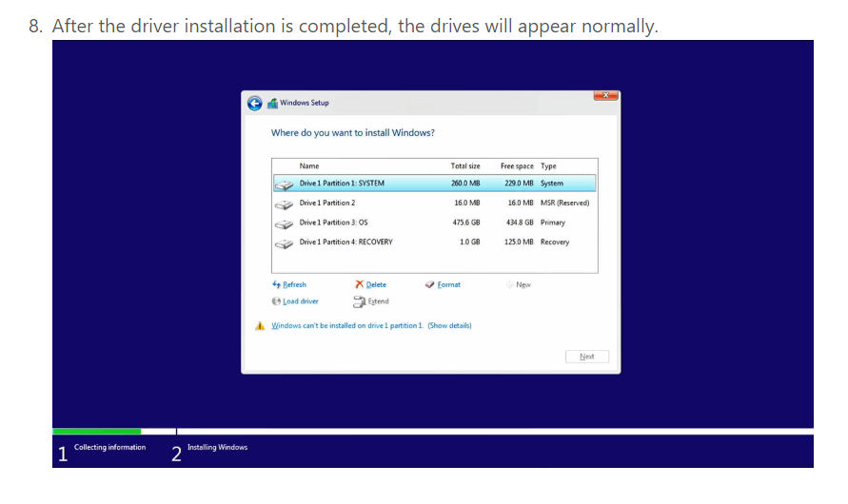
Task: Close the Windows Setup dialog
Action: [605, 96]
